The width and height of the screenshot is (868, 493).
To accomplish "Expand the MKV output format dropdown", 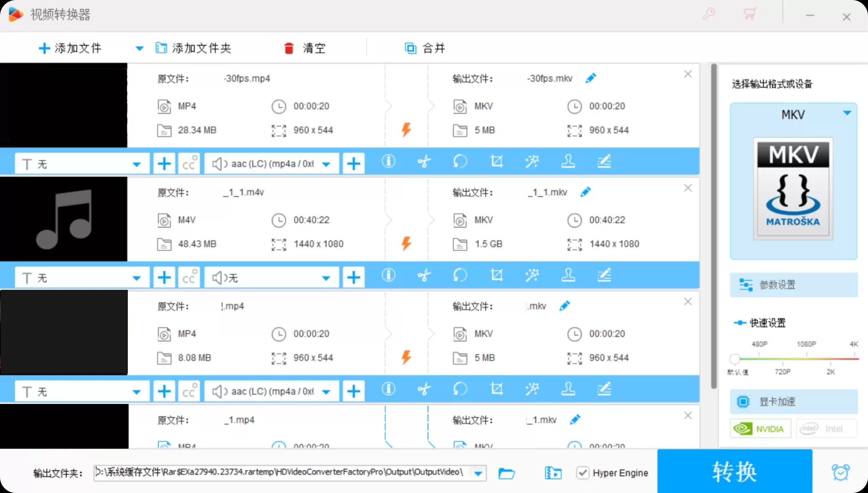I will point(847,113).
